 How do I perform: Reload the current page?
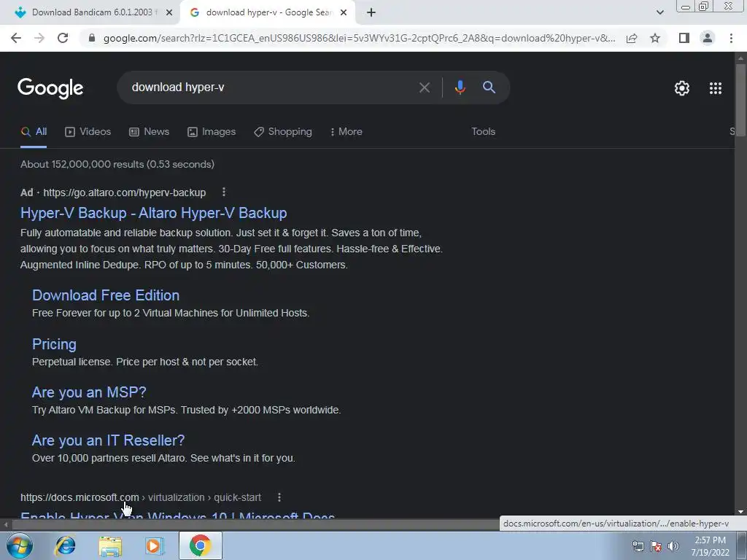[x=63, y=38]
